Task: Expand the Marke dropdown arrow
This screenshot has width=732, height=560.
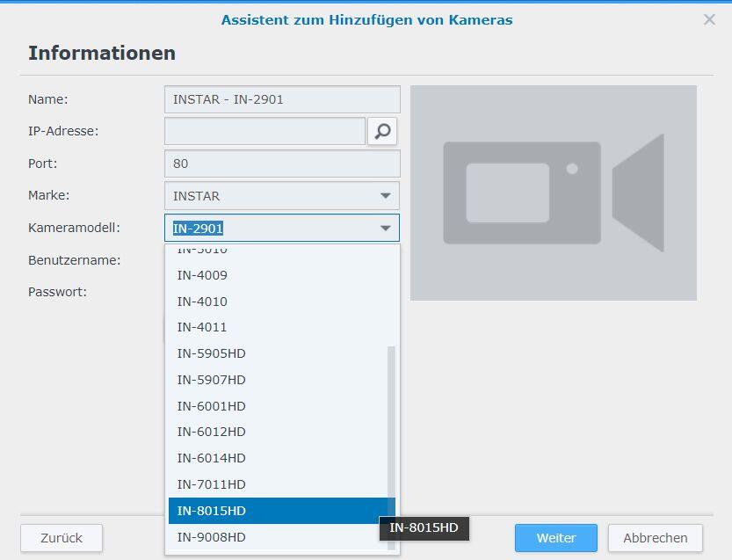Action: 385,196
